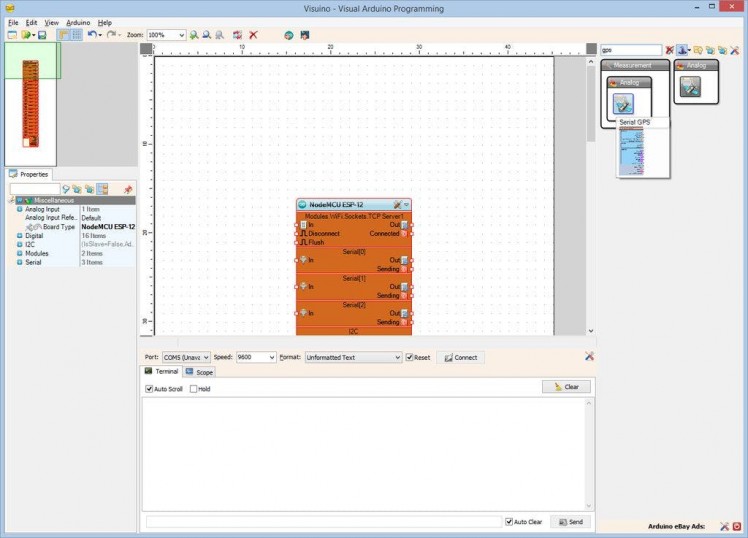Viewport: 748px width, 538px height.
Task: Click the Save project toolbar icon
Action: (42, 35)
